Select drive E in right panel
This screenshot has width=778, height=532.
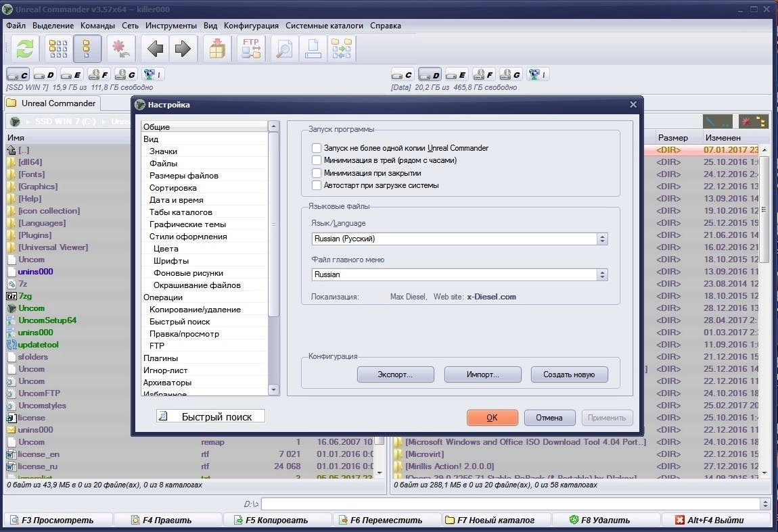pyautogui.click(x=457, y=75)
